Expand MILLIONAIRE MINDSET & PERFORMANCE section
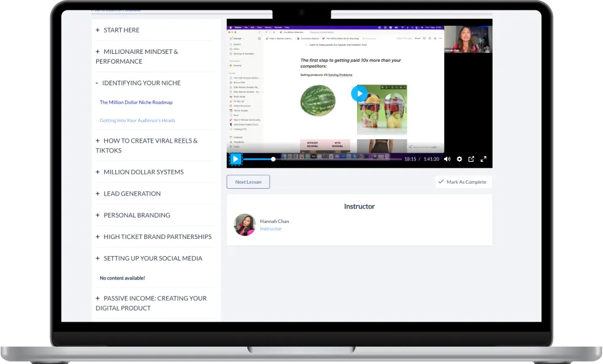Image resolution: width=603 pixels, height=364 pixels. coord(137,56)
